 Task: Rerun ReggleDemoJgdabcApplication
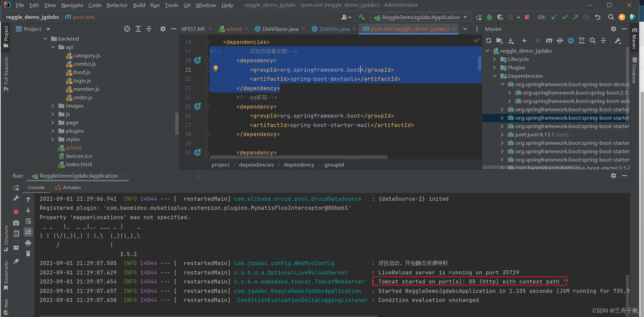pyautogui.click(x=16, y=188)
